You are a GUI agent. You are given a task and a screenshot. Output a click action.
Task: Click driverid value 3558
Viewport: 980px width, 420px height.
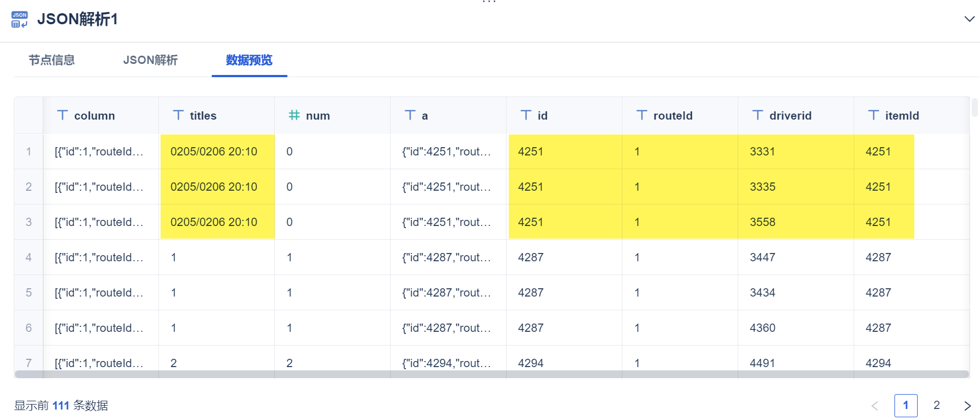point(762,222)
